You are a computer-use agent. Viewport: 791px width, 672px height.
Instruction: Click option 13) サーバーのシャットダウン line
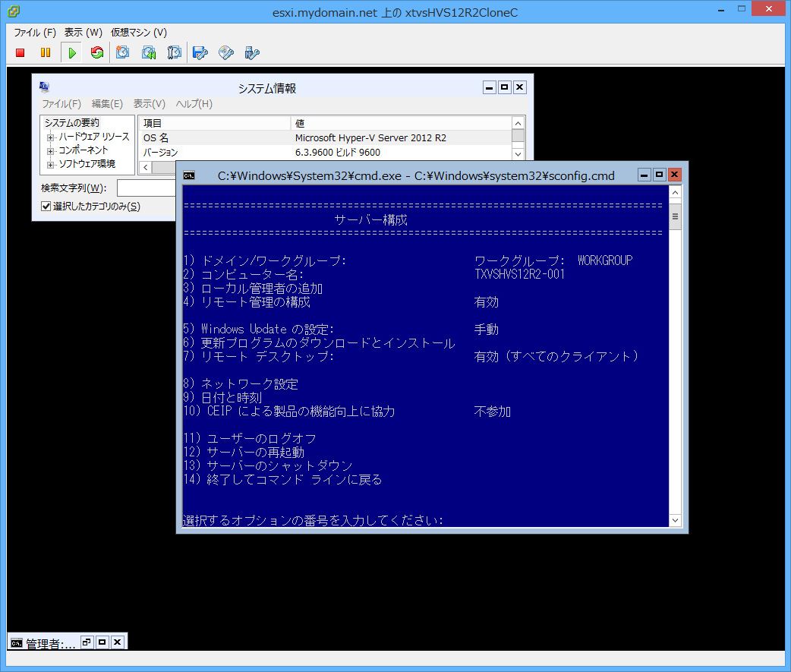coord(268,465)
